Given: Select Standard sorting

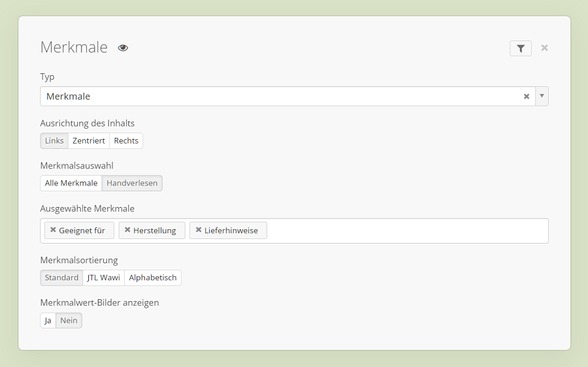Looking at the screenshot, I should tap(61, 278).
